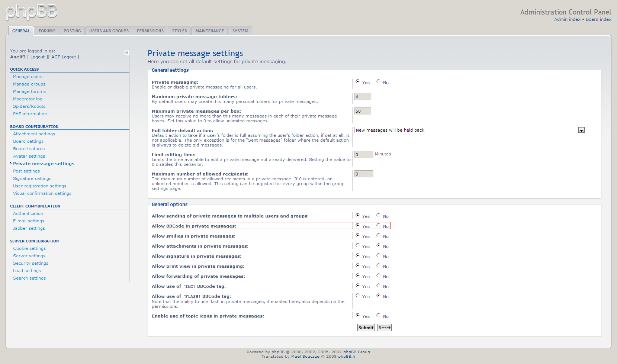Viewport: 617px width, 364px height.
Task: Select No for Allow signature in private messages
Action: click(x=378, y=255)
